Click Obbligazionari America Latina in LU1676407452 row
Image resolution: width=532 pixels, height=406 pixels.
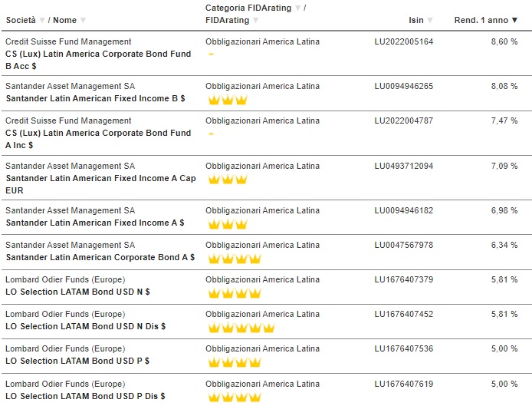[262, 314]
